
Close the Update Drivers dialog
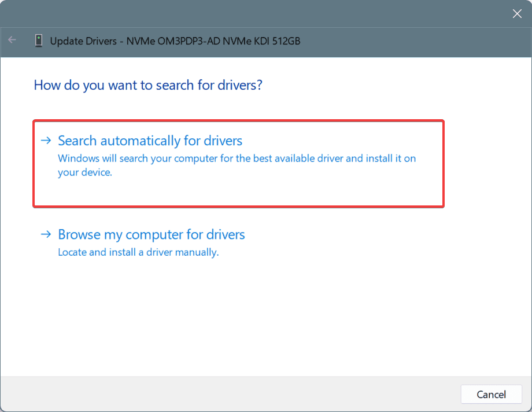click(517, 13)
